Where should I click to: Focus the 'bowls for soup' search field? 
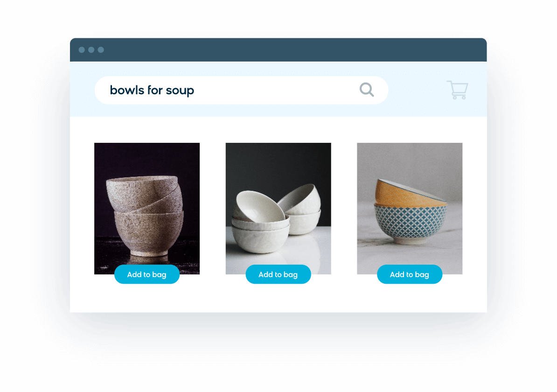[241, 90]
